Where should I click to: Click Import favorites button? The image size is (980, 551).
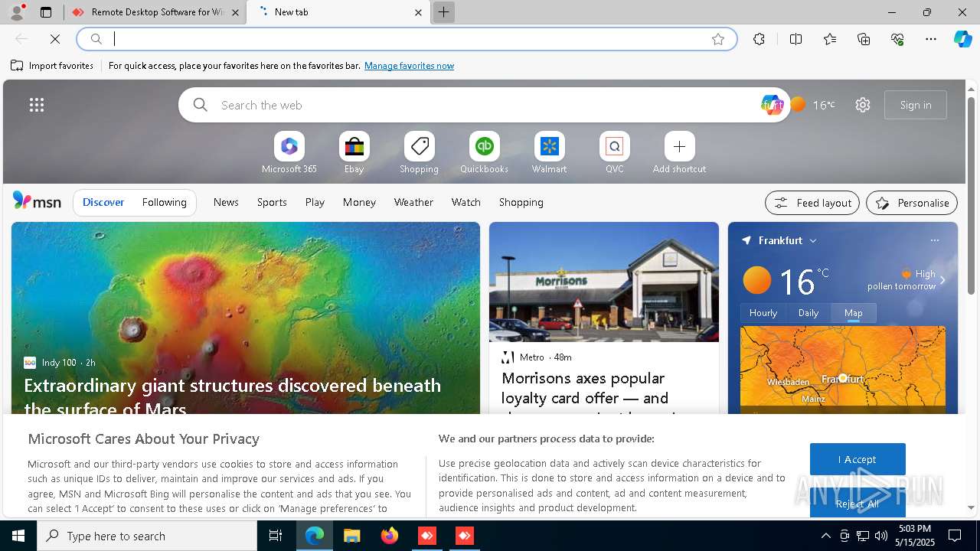click(x=52, y=66)
